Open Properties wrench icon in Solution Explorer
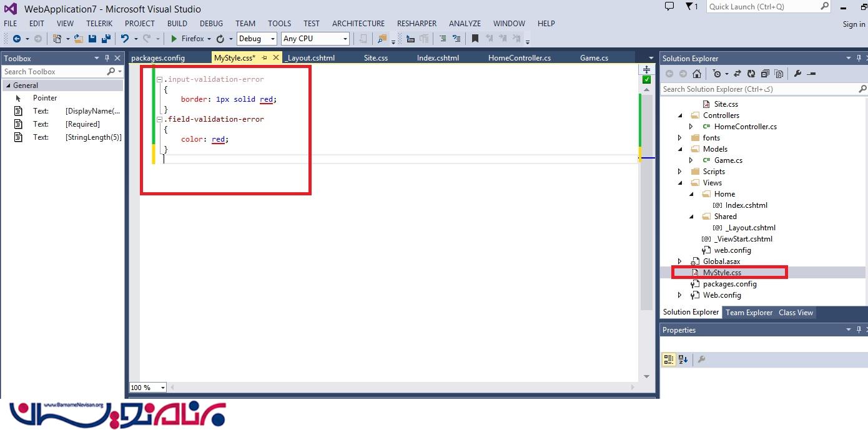This screenshot has height=430, width=868. click(x=797, y=74)
